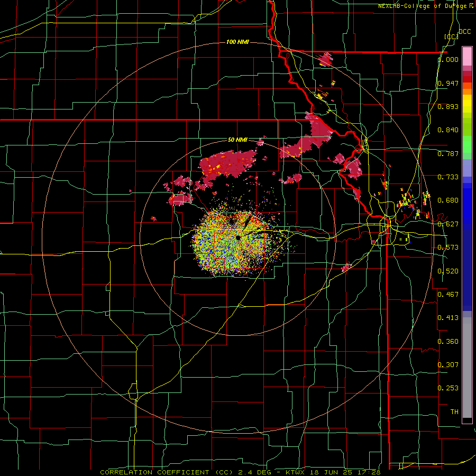Click the 0.840 scale value

coord(448,130)
